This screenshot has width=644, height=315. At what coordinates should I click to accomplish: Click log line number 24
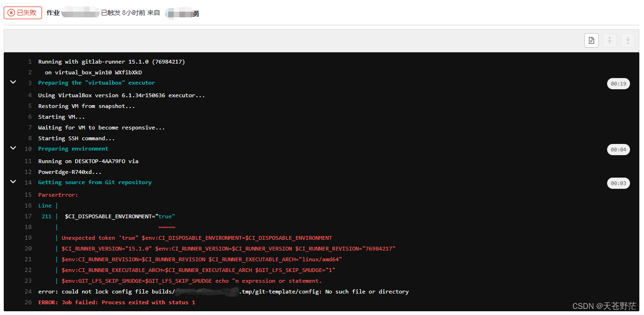(28, 292)
